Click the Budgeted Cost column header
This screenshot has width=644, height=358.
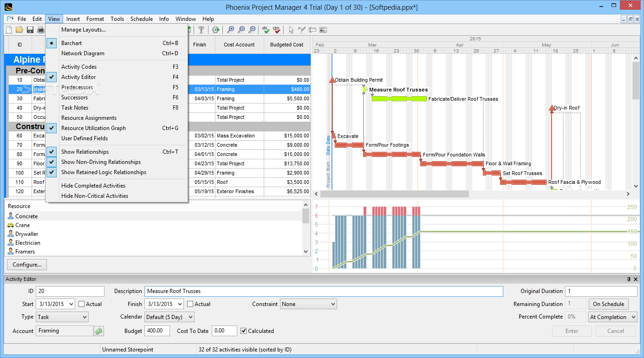coord(287,45)
